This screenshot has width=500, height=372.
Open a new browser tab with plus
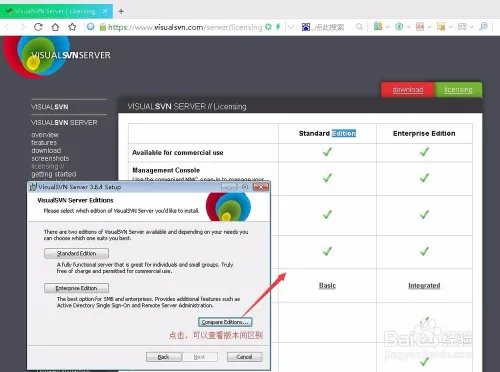[121, 11]
